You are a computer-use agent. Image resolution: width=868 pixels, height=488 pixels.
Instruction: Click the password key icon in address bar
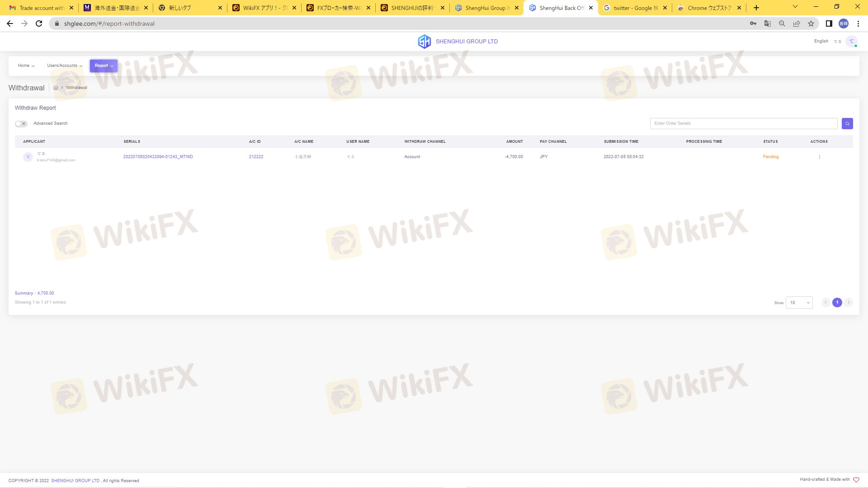coord(753,23)
